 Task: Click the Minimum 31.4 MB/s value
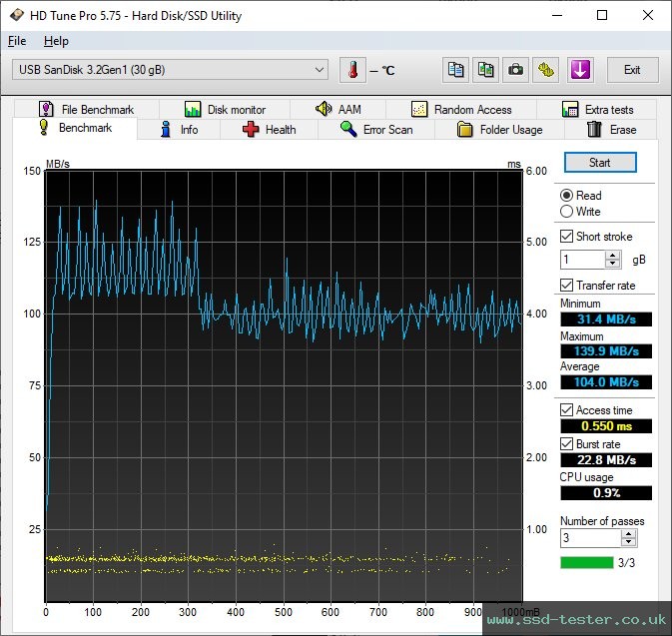click(606, 319)
